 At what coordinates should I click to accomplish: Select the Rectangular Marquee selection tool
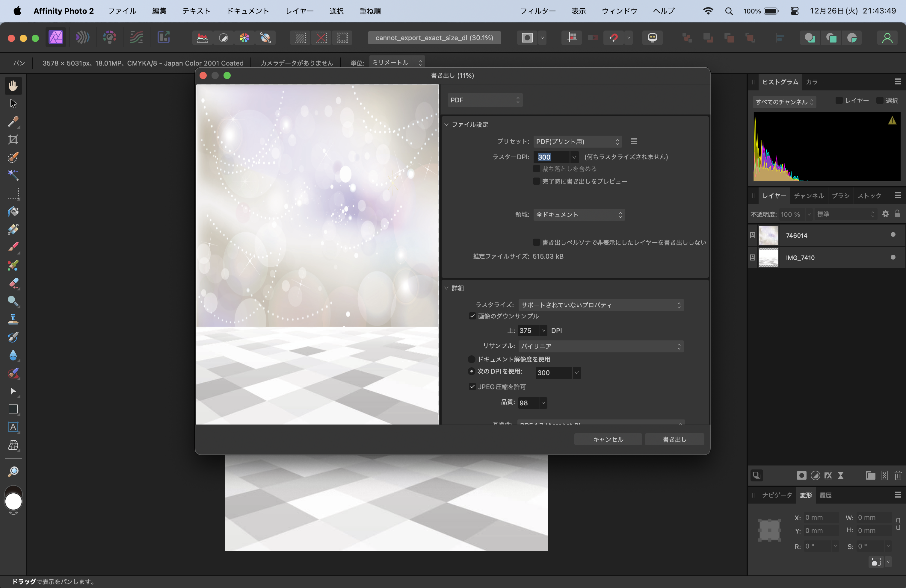coord(13,194)
